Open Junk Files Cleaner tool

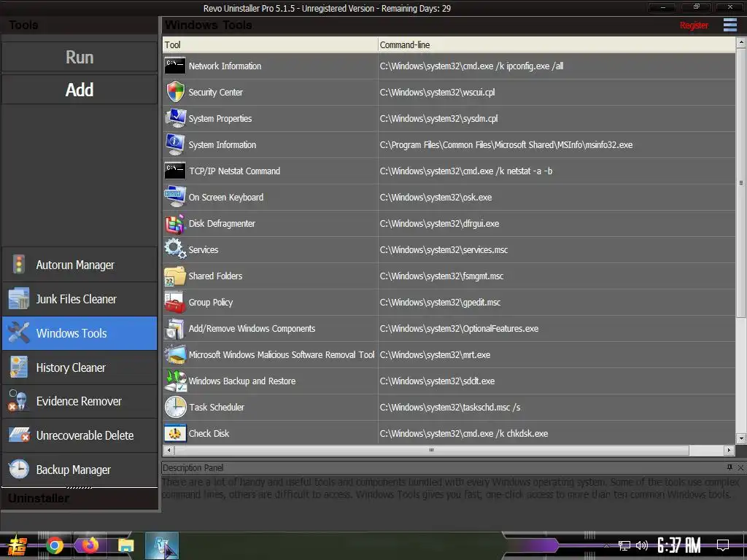pyautogui.click(x=80, y=299)
